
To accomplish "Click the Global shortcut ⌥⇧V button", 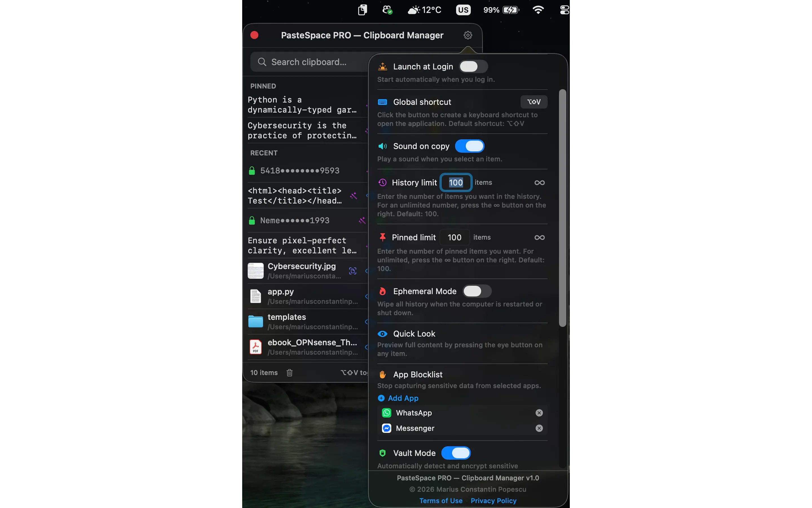I will pyautogui.click(x=534, y=102).
